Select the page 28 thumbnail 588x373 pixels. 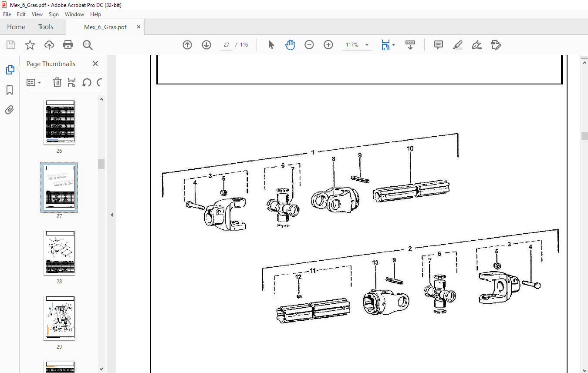click(x=59, y=253)
